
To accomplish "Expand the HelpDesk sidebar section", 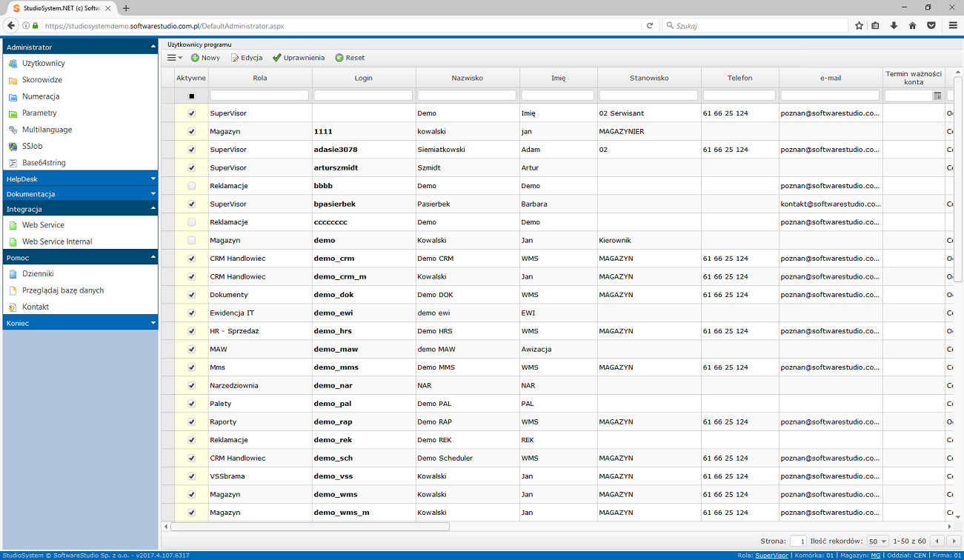I will [80, 179].
